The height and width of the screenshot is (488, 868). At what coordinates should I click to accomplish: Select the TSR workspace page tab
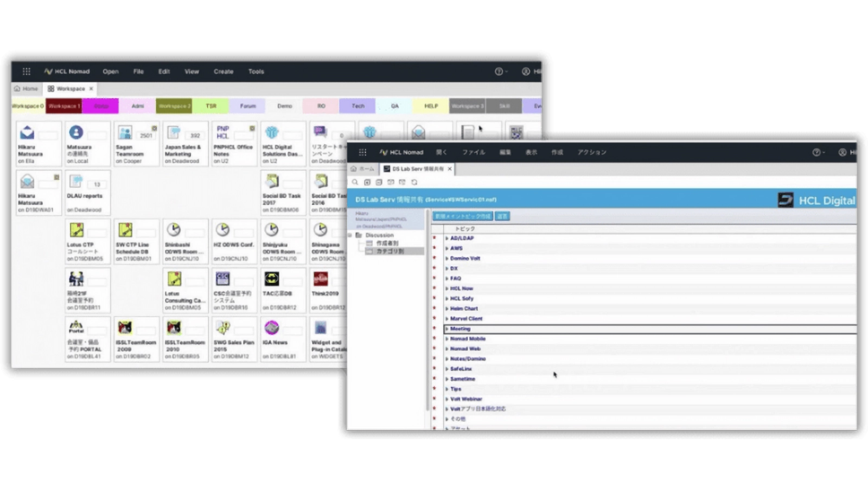tap(211, 106)
